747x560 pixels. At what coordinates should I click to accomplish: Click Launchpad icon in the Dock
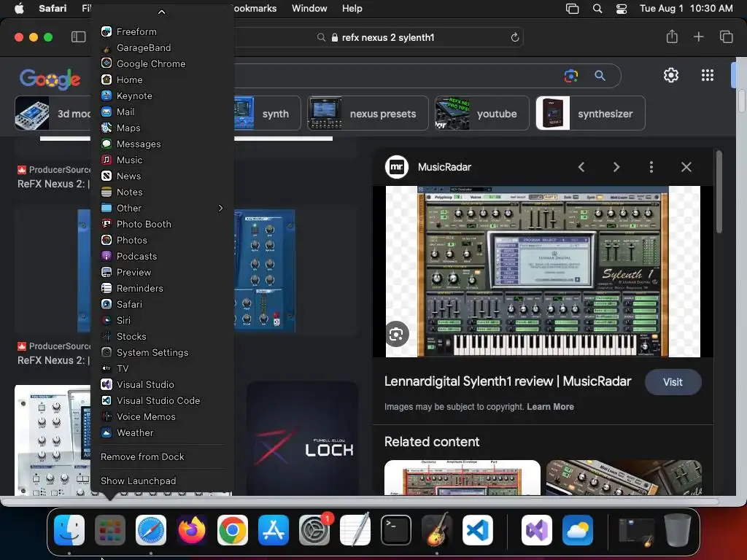[110, 530]
